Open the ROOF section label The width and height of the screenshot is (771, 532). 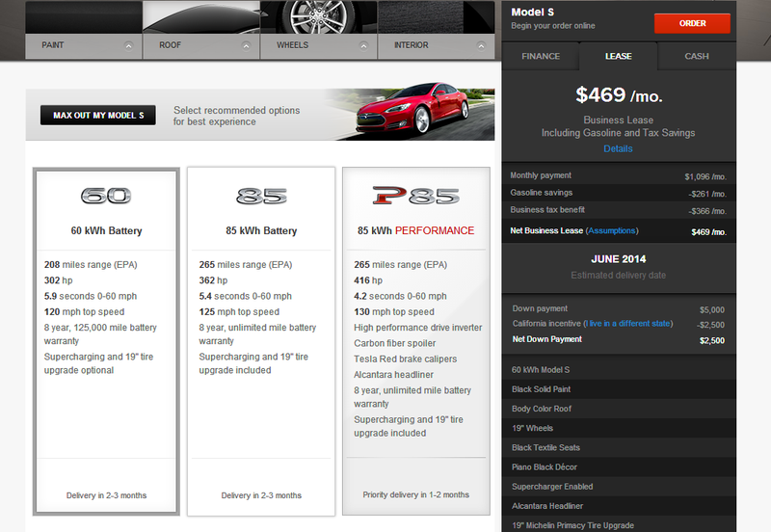point(171,45)
